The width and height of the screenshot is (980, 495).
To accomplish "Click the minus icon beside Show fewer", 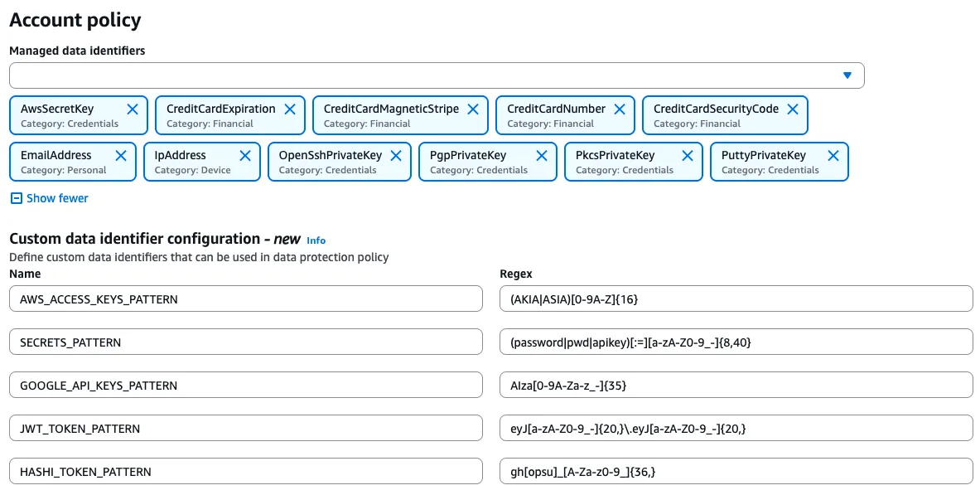I will tap(15, 198).
